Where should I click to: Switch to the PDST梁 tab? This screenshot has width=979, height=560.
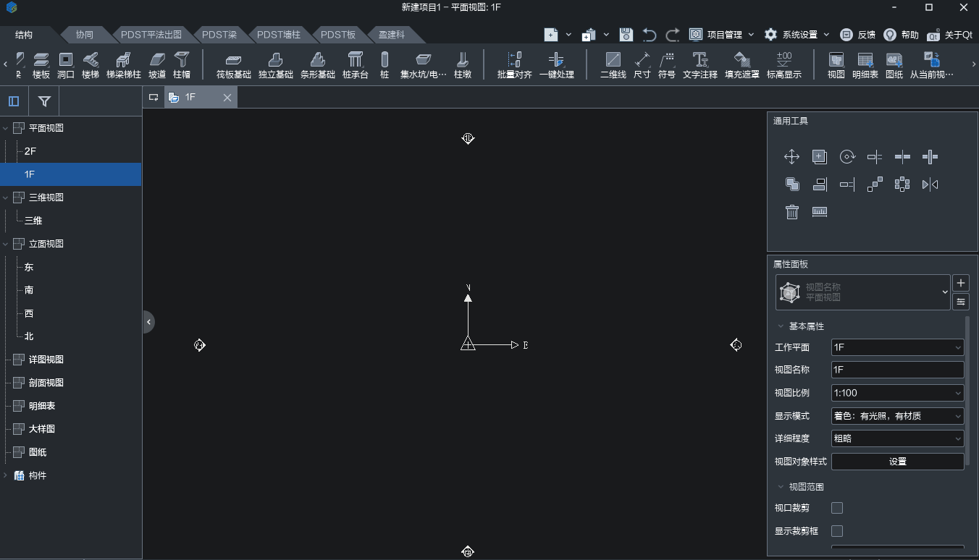pyautogui.click(x=219, y=35)
